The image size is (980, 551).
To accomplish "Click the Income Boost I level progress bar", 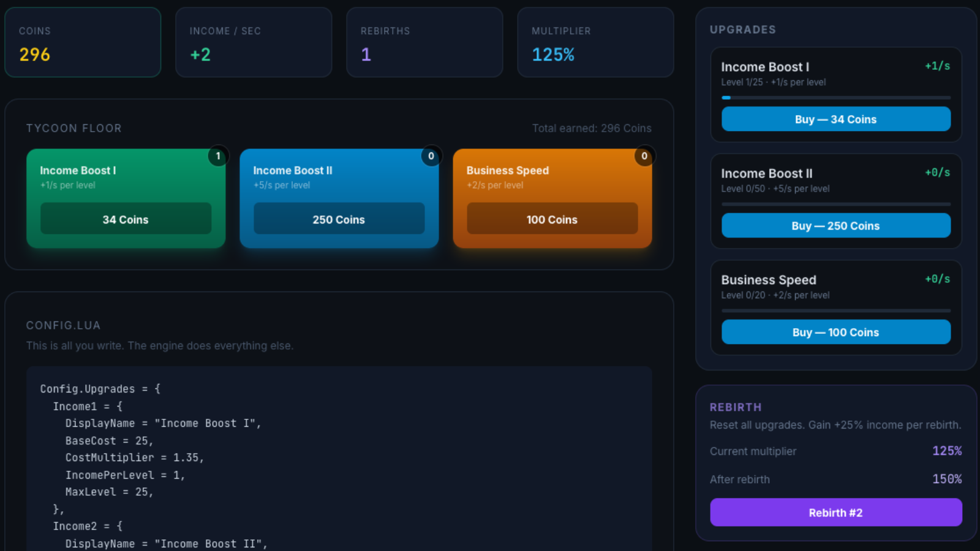I will (x=836, y=97).
